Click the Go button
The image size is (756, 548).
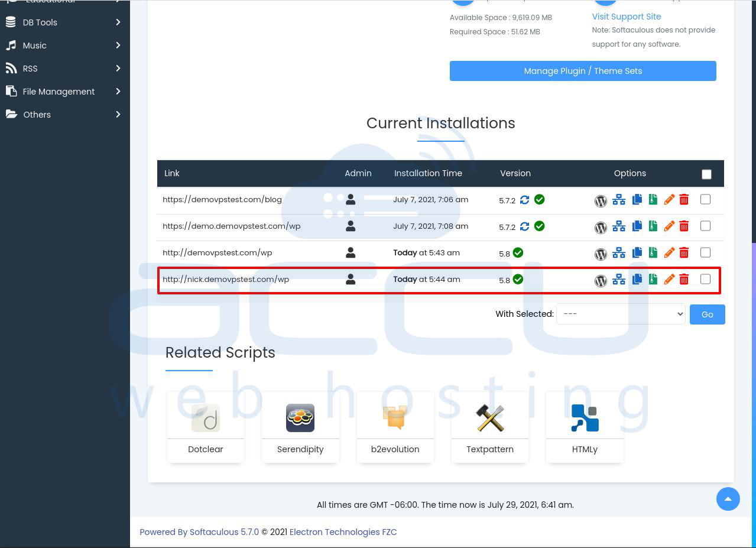point(708,314)
